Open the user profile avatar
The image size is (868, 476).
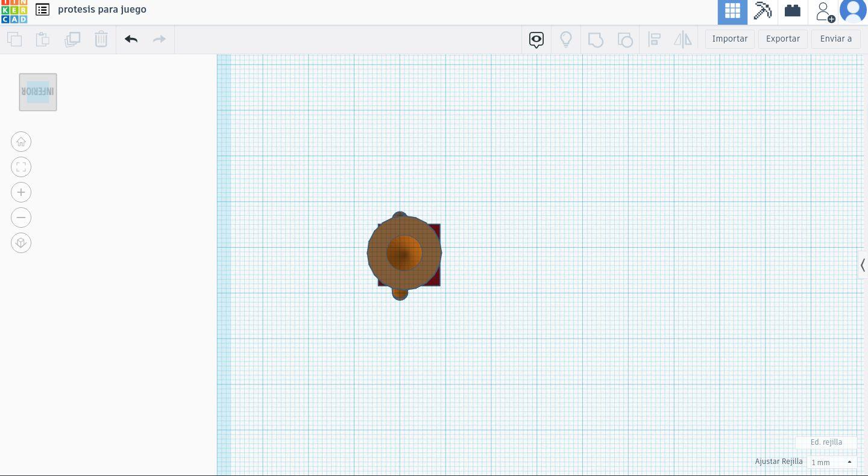coord(853,11)
